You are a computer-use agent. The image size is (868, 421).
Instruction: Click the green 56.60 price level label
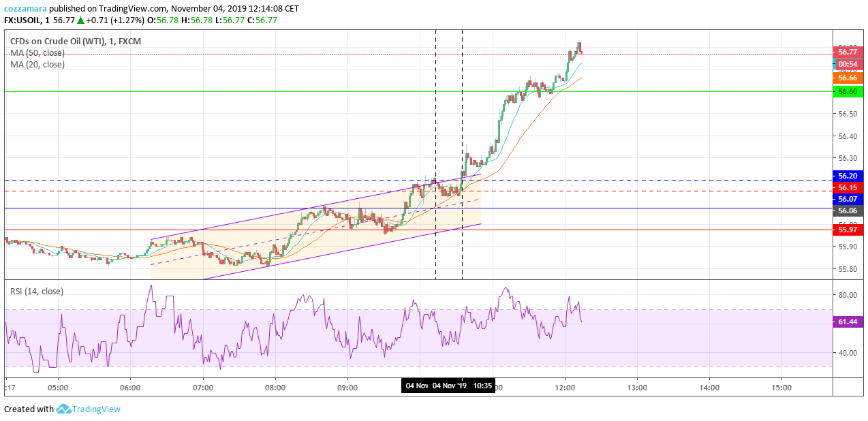coord(848,91)
